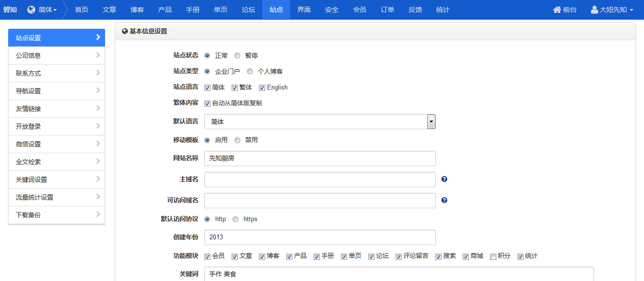Screen dimensions: 644x281
Task: Open 默认语言 dropdown
Action: click(320, 122)
